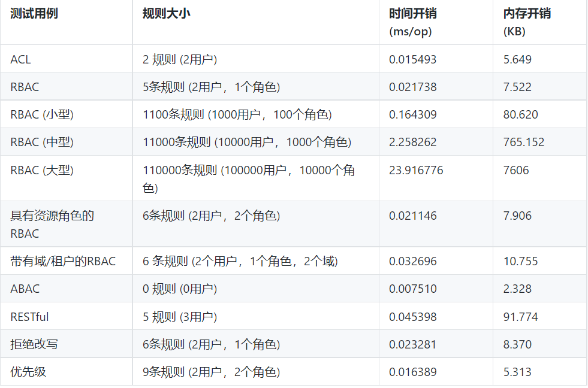The width and height of the screenshot is (588, 388).
Task: Select the ACL test case cell
Action: [x=20, y=59]
